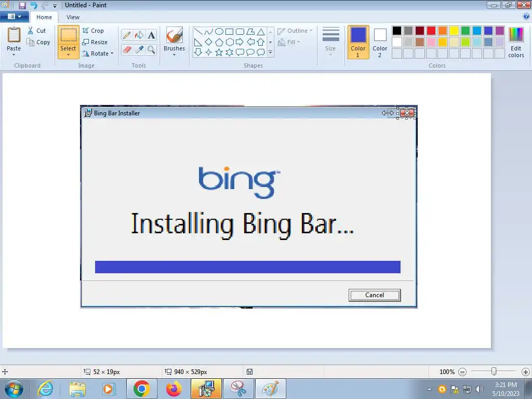Pick the Curve shape
Viewport: 532px width, 399px height.
[x=209, y=32]
